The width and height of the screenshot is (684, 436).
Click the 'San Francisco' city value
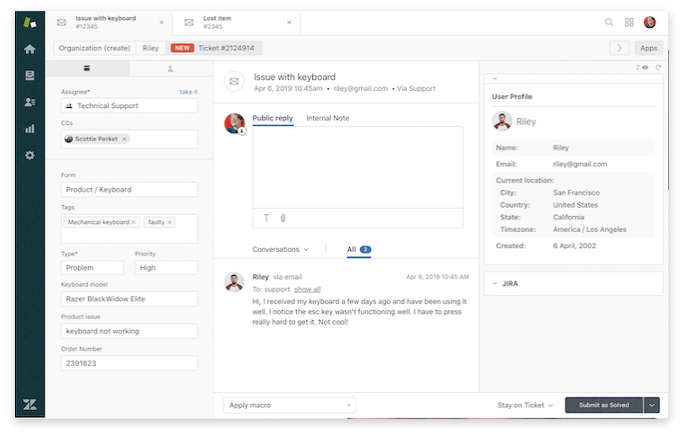point(576,192)
